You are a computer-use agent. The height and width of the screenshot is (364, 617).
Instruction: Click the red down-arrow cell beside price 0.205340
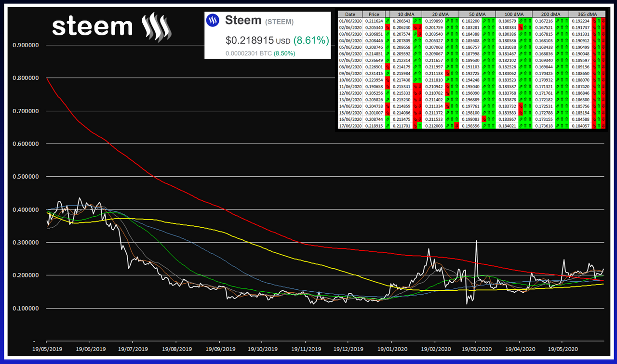(x=388, y=28)
